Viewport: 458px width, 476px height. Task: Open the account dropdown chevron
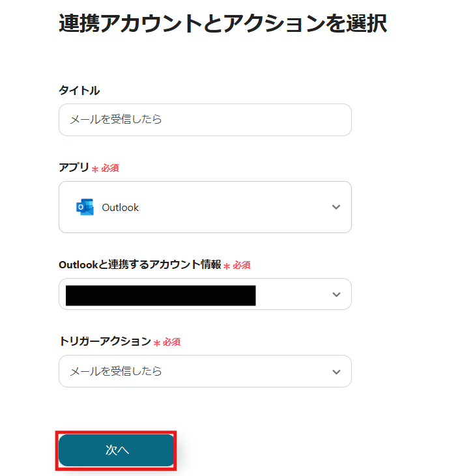point(336,294)
